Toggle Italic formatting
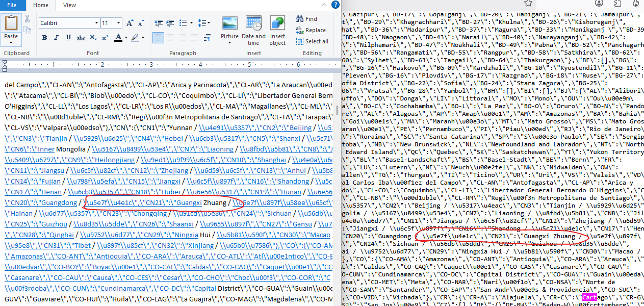644x306 pixels. 57,37
